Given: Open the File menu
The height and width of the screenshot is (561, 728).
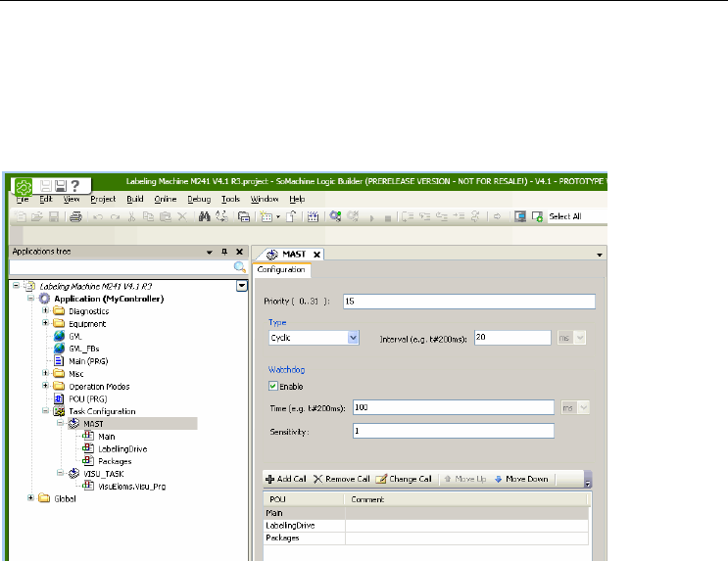Looking at the screenshot, I should pos(23,199).
